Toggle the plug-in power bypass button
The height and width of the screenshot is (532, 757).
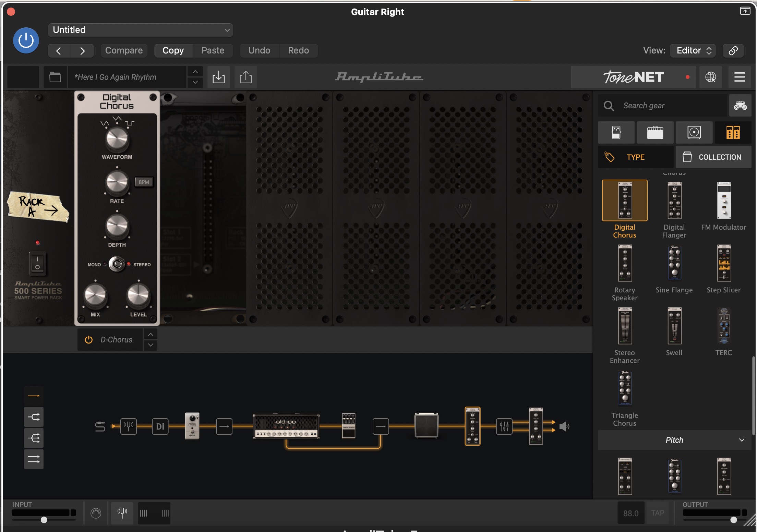[x=26, y=40]
